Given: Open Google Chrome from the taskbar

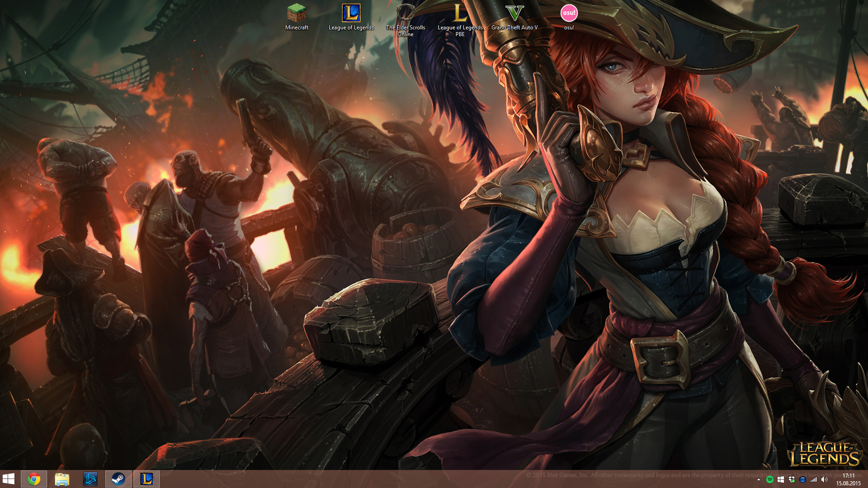Looking at the screenshot, I should [34, 479].
